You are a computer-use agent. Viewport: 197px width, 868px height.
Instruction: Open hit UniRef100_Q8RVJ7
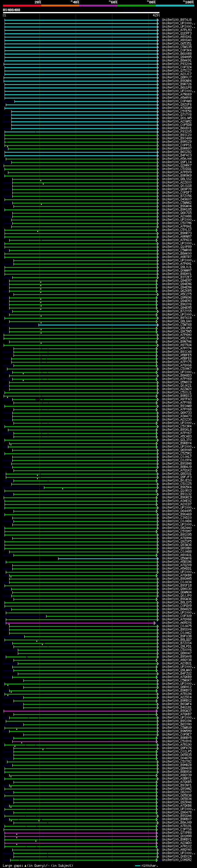click(177, 78)
